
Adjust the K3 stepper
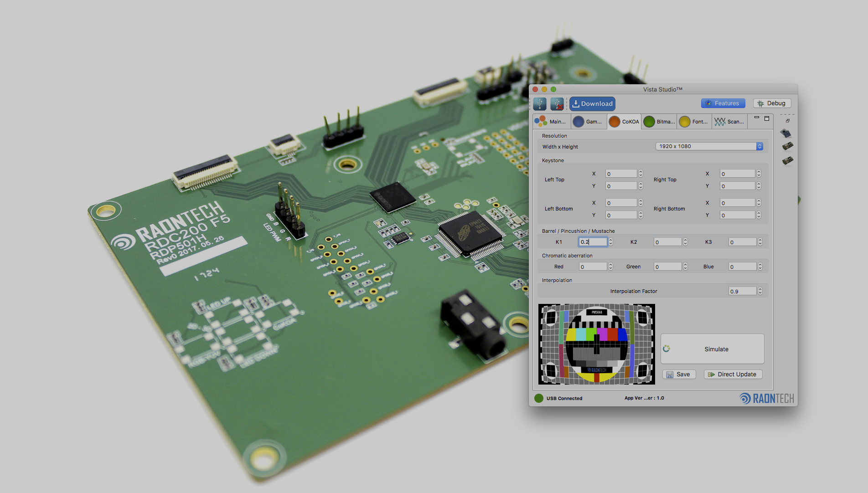(x=760, y=242)
